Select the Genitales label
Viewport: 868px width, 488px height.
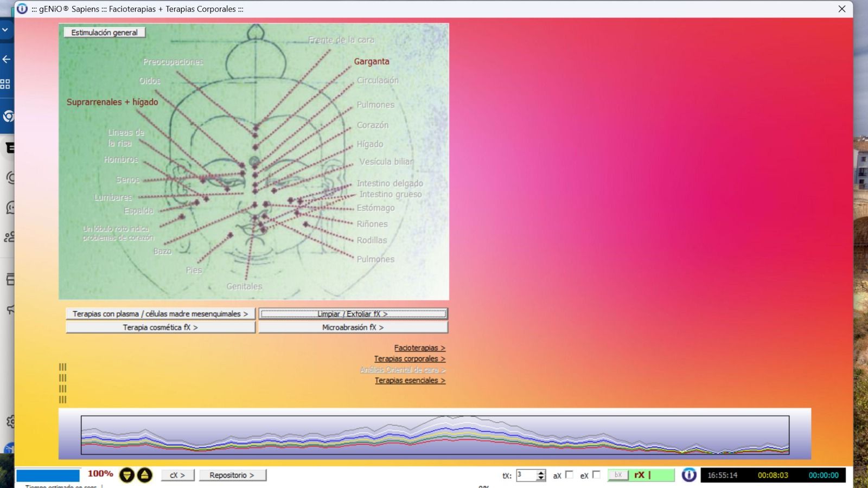244,286
